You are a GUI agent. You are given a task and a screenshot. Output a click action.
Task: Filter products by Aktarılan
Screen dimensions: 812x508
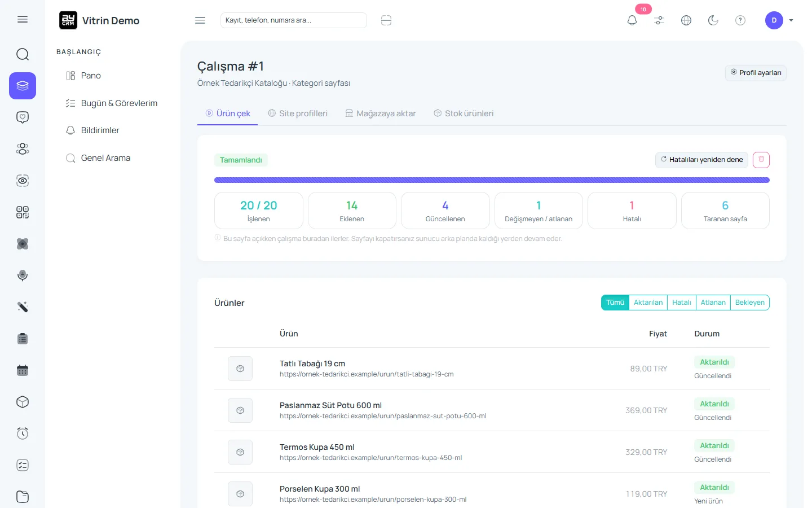point(648,303)
